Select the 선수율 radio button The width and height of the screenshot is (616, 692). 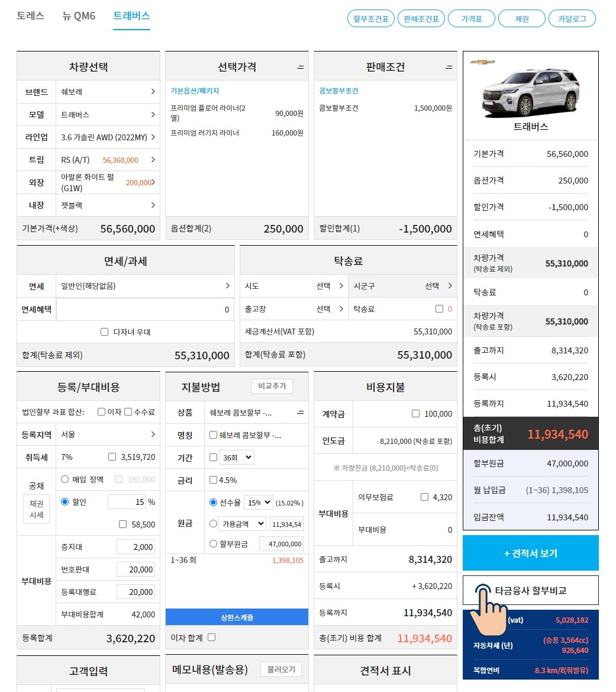pos(213,502)
